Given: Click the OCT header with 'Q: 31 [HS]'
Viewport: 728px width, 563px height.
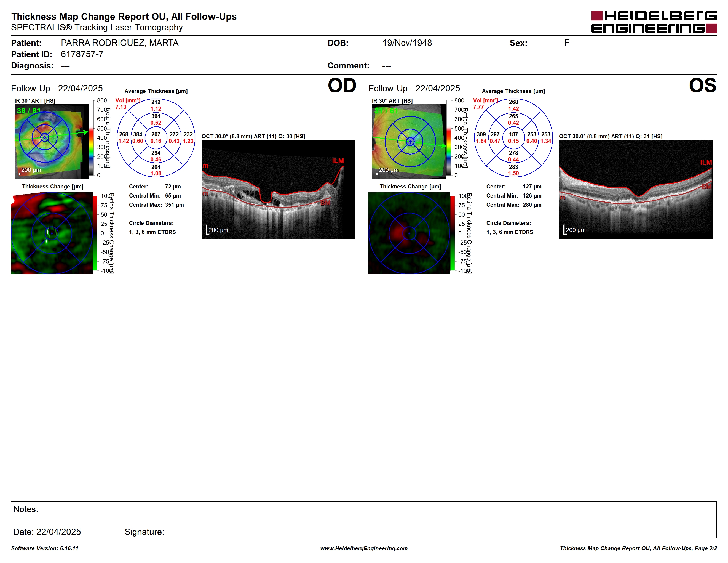Looking at the screenshot, I should coord(610,136).
